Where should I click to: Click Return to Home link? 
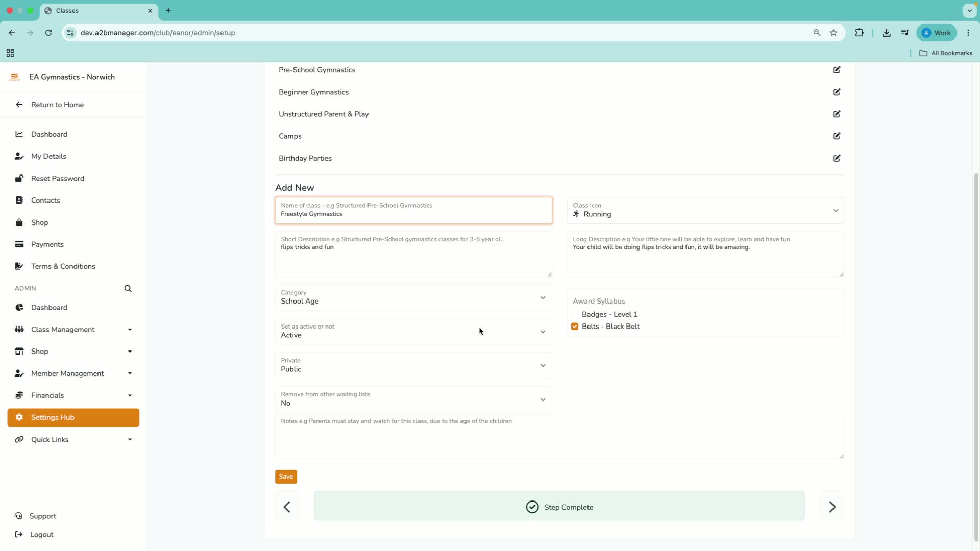click(57, 105)
